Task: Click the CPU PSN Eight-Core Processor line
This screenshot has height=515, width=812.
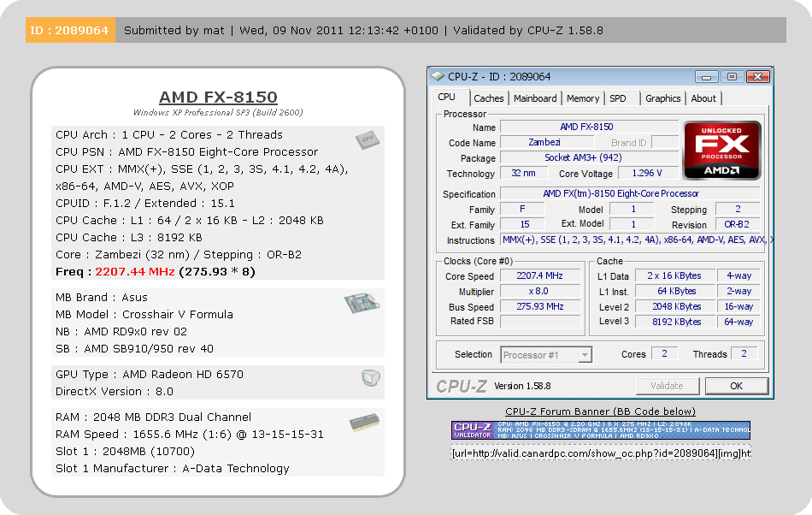Action: click(187, 151)
